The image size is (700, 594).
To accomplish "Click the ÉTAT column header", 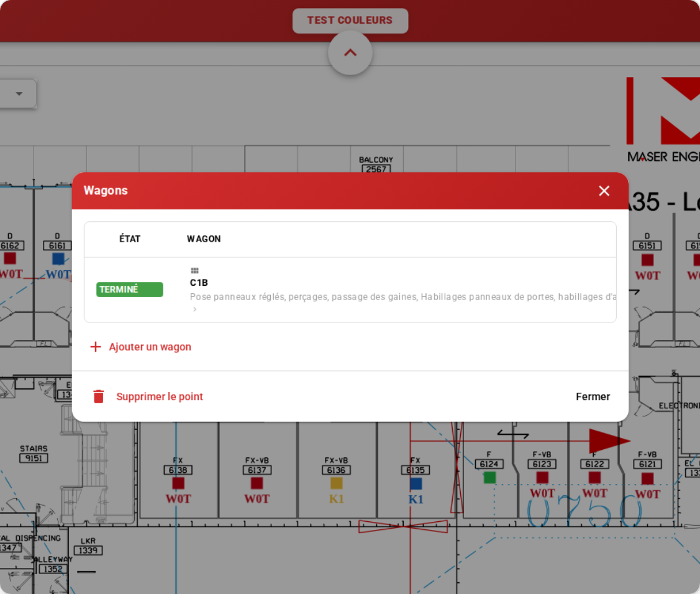I will point(130,239).
